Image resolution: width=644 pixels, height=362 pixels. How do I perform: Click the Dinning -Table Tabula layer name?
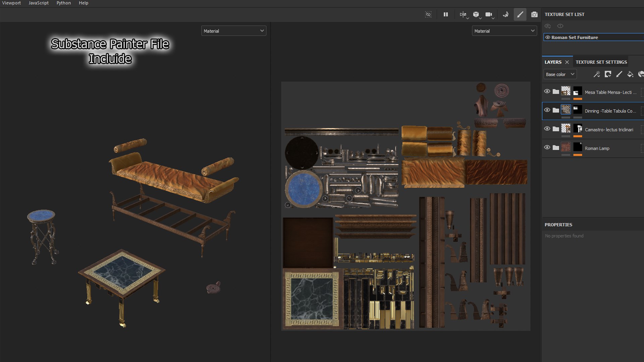pyautogui.click(x=610, y=111)
